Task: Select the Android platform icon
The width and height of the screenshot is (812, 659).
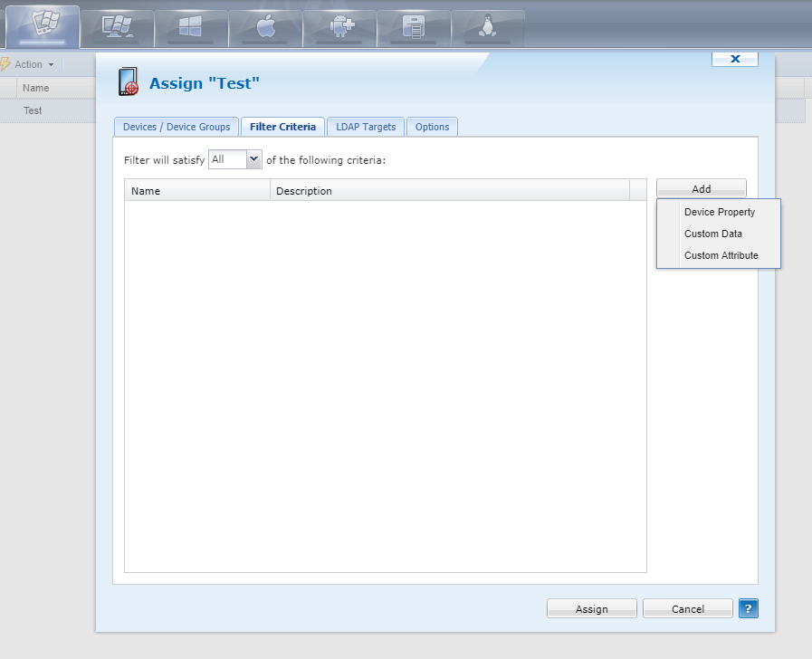Action: [339, 26]
